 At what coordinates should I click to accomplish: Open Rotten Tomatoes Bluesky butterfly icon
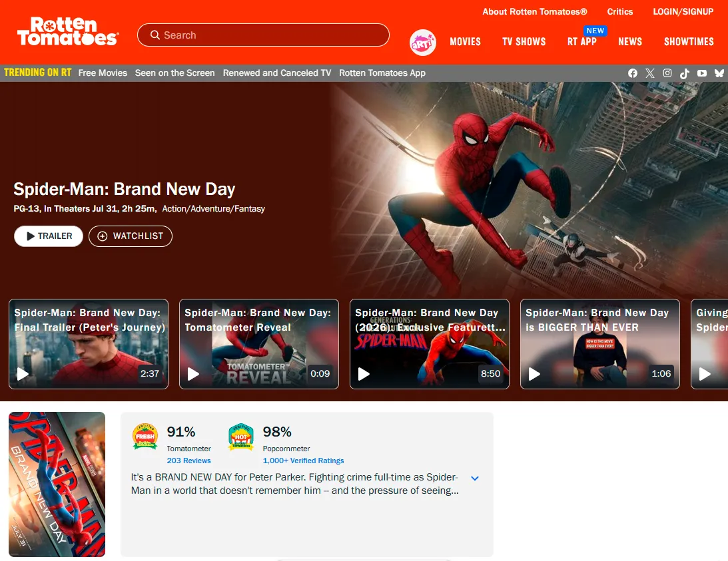tap(719, 73)
